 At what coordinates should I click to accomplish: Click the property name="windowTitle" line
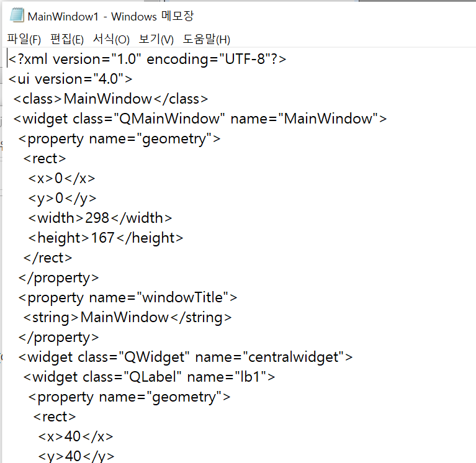(x=128, y=298)
